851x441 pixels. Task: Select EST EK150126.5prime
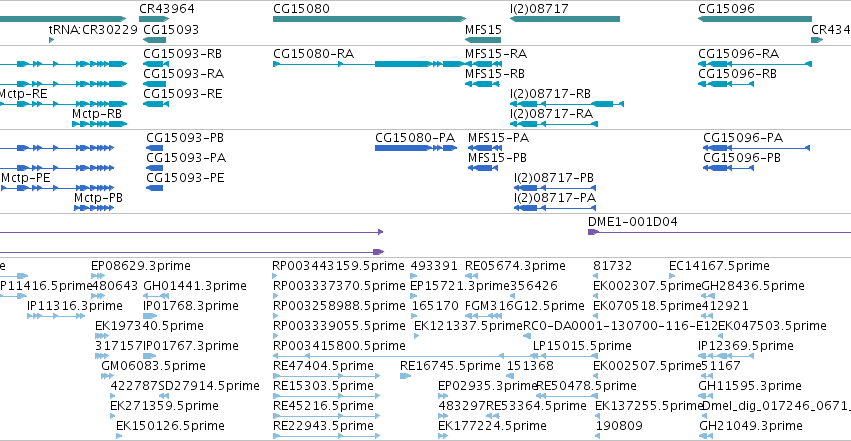[170, 426]
